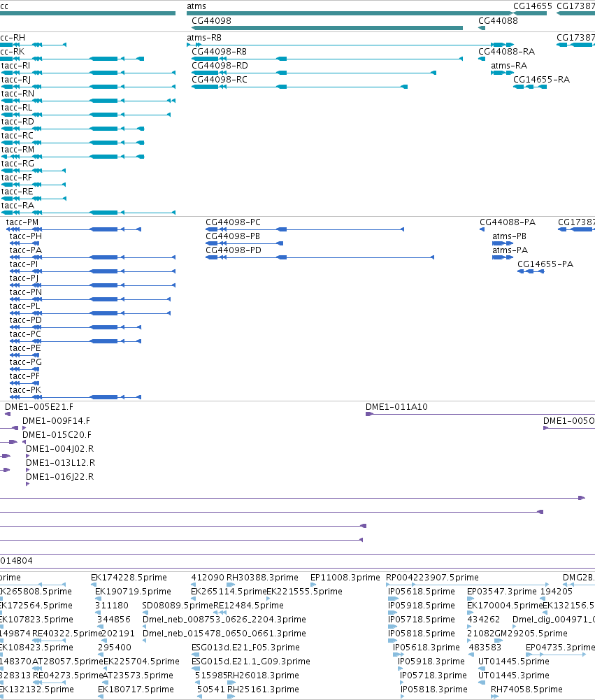The image size is (595, 700).
Task: Select the CG44098-PD protein label
Action: tap(234, 250)
